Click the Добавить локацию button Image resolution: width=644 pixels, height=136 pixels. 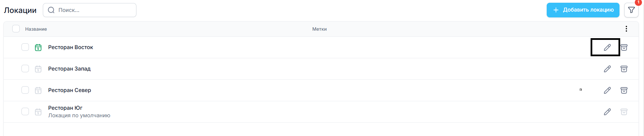[583, 10]
